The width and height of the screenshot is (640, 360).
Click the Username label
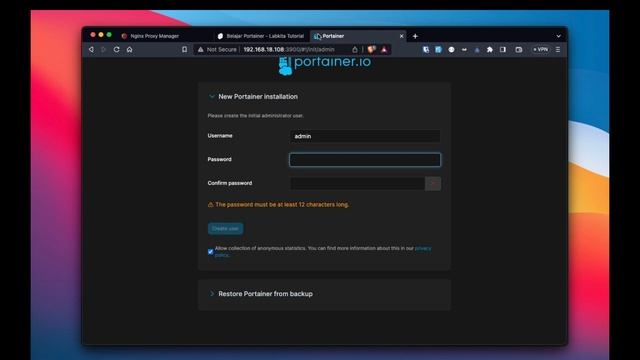[x=220, y=136]
